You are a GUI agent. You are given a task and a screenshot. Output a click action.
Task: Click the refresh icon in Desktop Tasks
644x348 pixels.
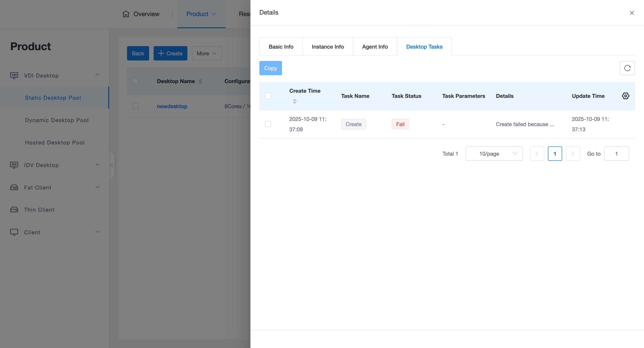(627, 68)
